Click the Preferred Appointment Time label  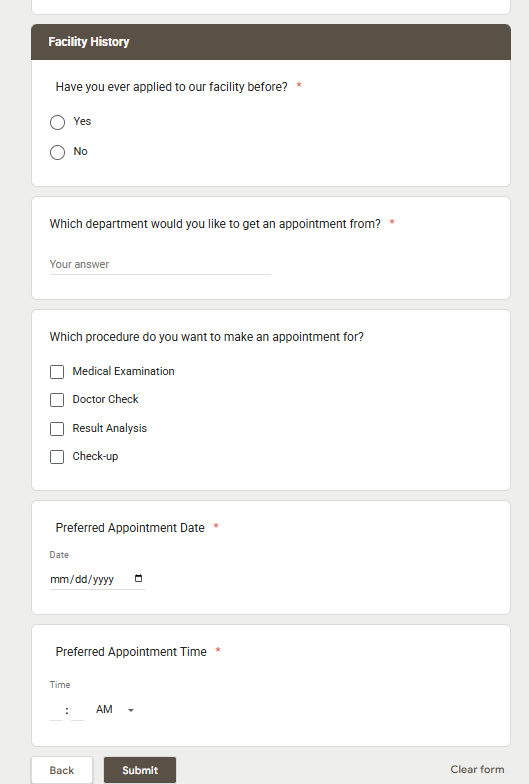point(131,652)
